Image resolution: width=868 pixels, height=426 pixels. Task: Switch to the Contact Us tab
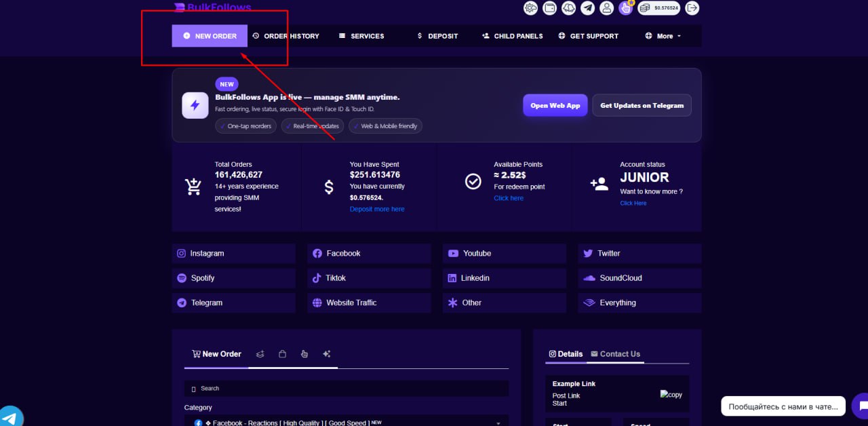point(615,354)
